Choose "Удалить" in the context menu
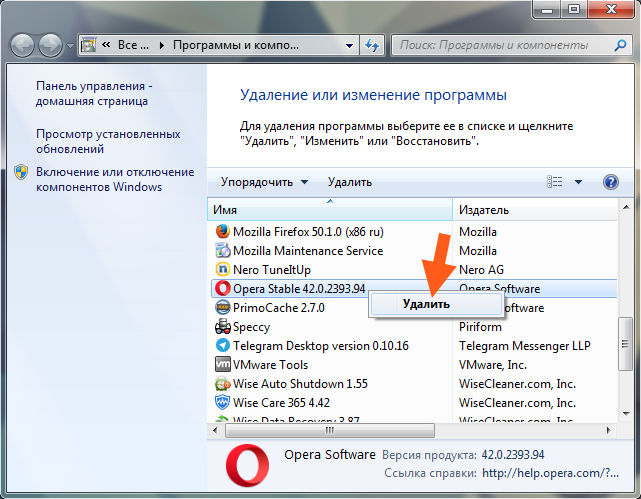The width and height of the screenshot is (641, 499). coord(435,304)
